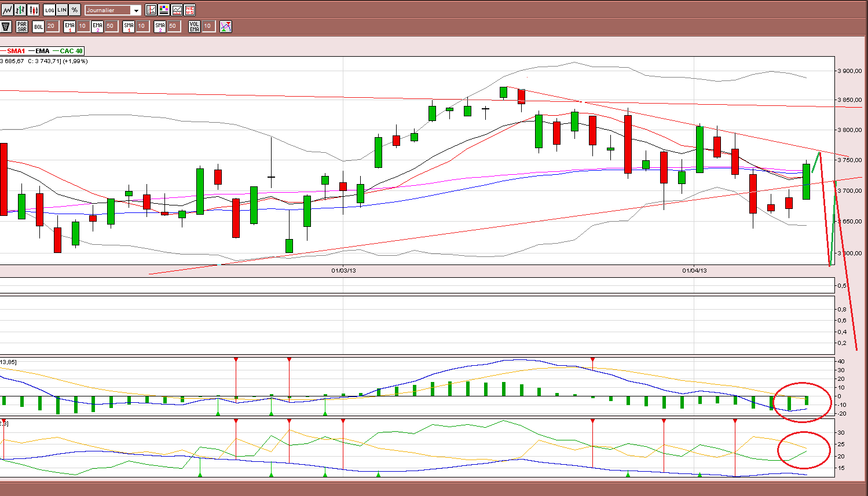Toggle LOG scale button
Image resolution: width=868 pixels, height=496 pixels.
tap(49, 10)
